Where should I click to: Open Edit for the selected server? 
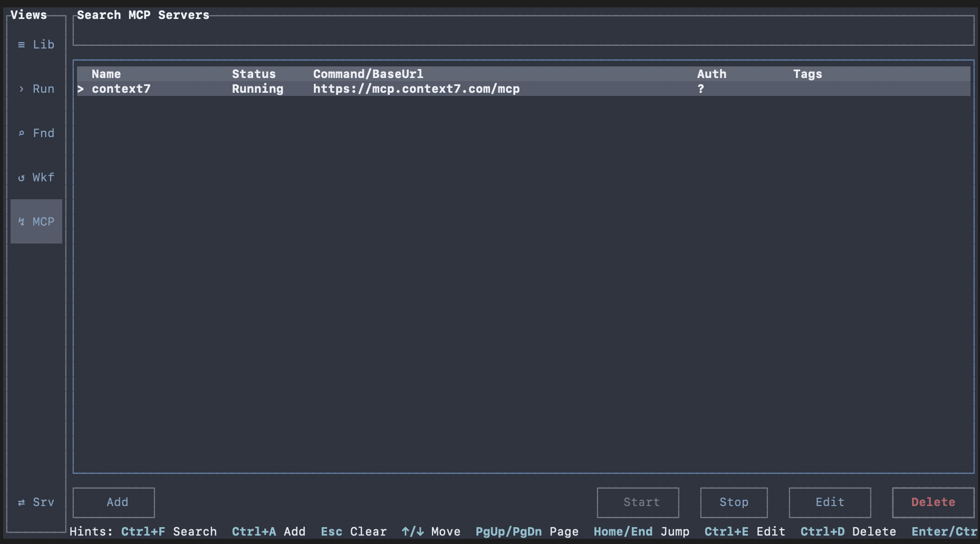pyautogui.click(x=829, y=502)
